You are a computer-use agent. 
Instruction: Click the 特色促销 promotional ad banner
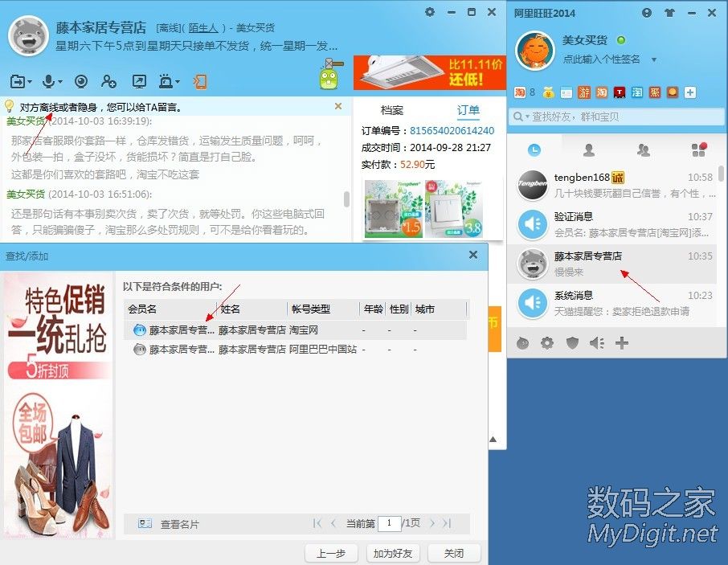(x=59, y=406)
